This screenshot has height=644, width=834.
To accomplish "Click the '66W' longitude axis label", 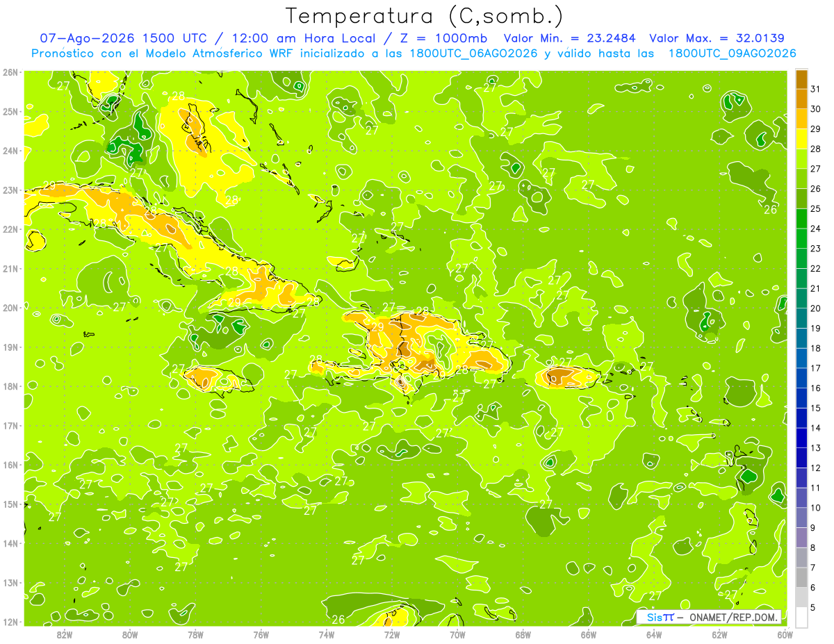I will tap(588, 634).
